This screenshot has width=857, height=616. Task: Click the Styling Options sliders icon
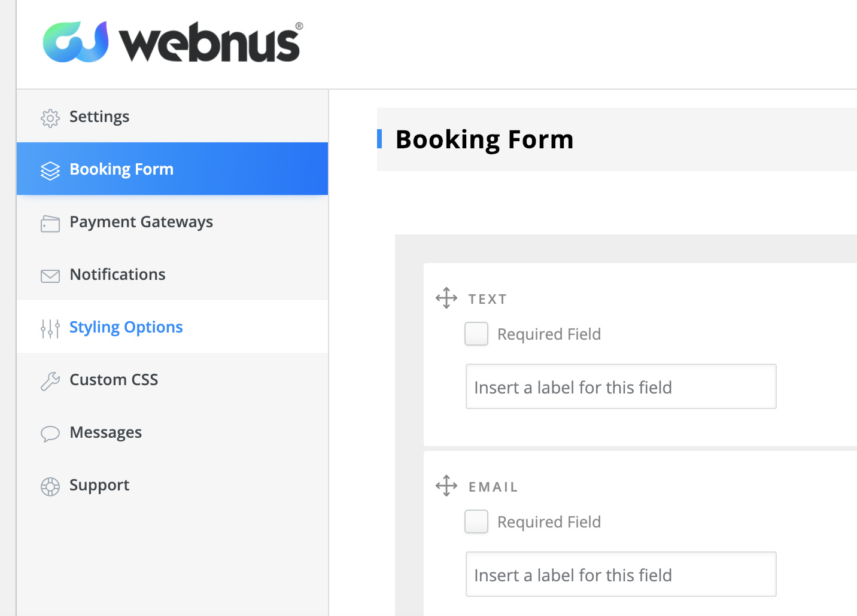[50, 328]
